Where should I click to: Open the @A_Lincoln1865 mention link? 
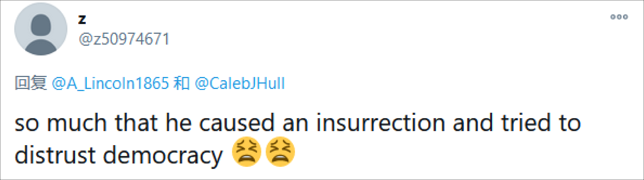click(x=110, y=83)
